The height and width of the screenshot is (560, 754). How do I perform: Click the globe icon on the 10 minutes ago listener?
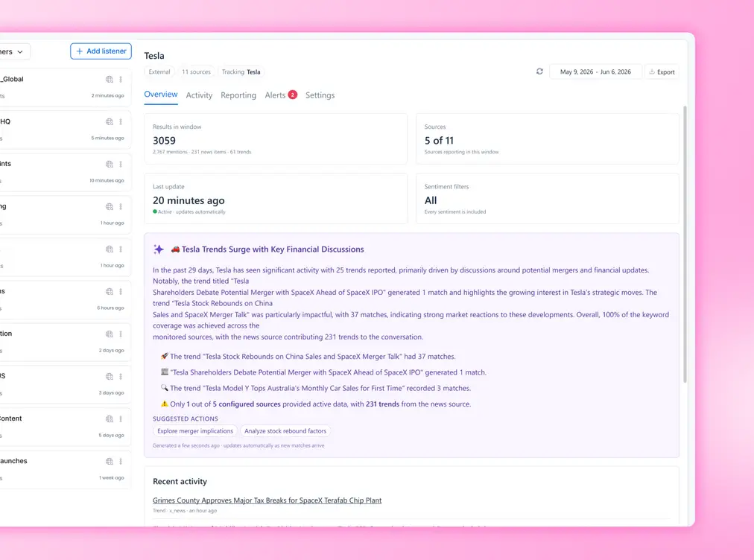click(x=110, y=164)
